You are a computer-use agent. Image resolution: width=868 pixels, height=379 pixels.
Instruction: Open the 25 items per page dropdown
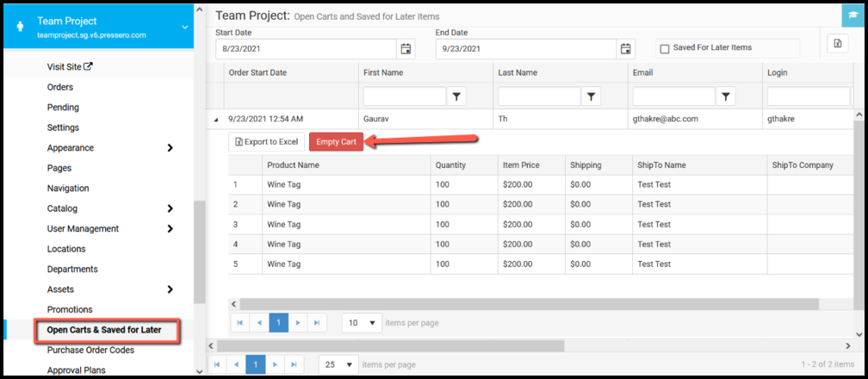(338, 364)
